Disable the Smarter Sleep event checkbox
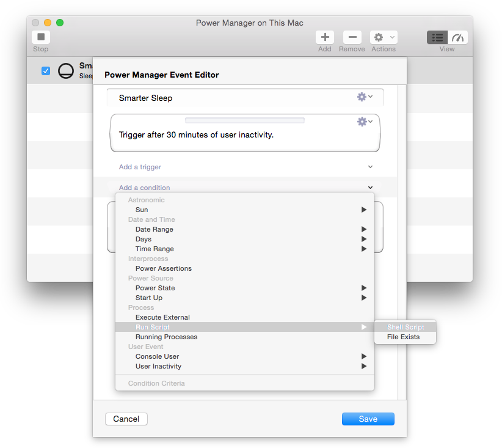Image resolution: width=502 pixels, height=448 pixels. [46, 71]
